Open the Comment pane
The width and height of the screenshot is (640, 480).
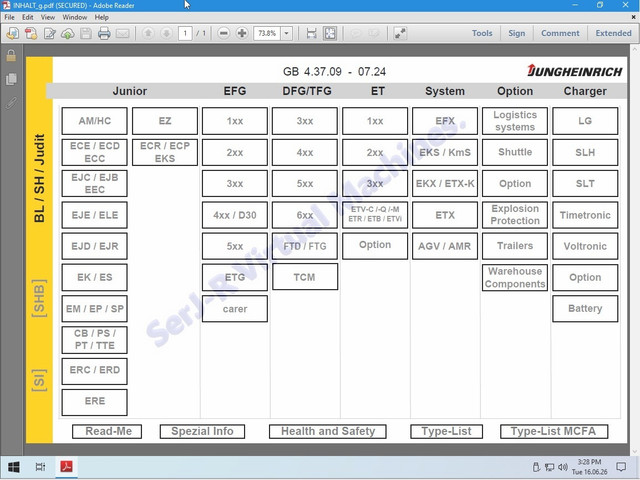560,33
